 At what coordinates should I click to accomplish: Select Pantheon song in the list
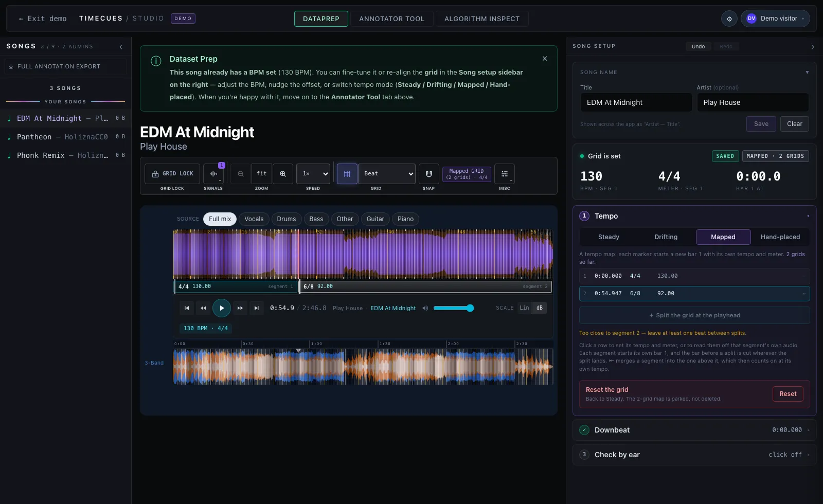point(65,137)
